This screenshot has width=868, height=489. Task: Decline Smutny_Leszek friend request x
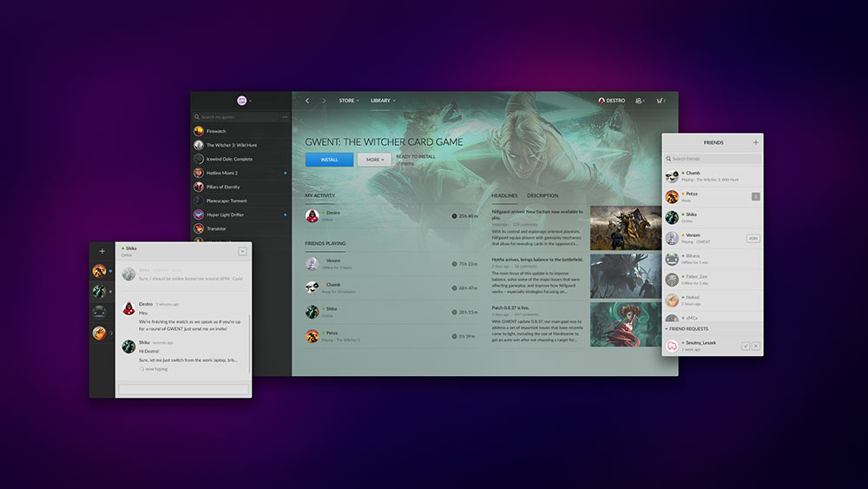[756, 346]
